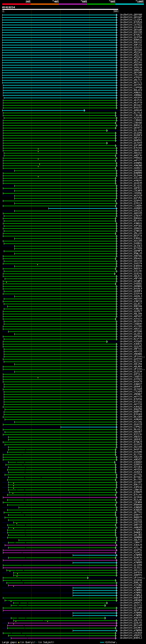Select the UniRef100_B8I045 label
This screenshot has width=146, height=644.
tap(131, 625)
